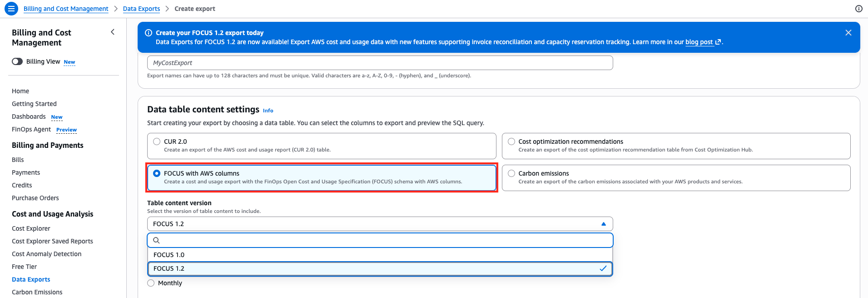The height and width of the screenshot is (298, 868).
Task: Click the checkmark beside FOCUS 1.2 option
Action: [x=603, y=268]
